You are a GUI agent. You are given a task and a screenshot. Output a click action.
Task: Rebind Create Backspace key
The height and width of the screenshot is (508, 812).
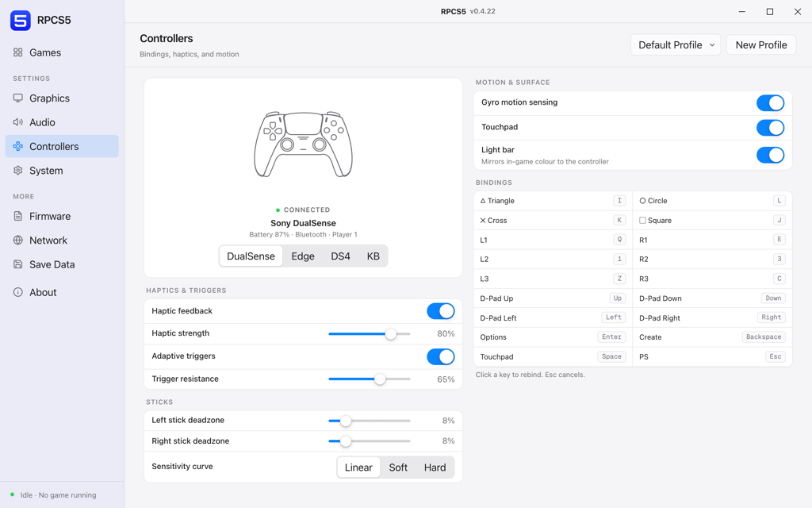(x=764, y=337)
